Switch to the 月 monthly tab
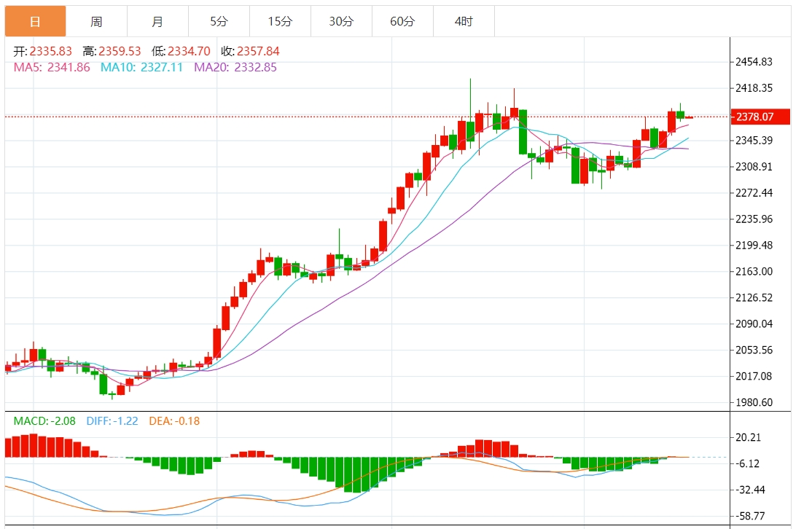 [x=157, y=21]
